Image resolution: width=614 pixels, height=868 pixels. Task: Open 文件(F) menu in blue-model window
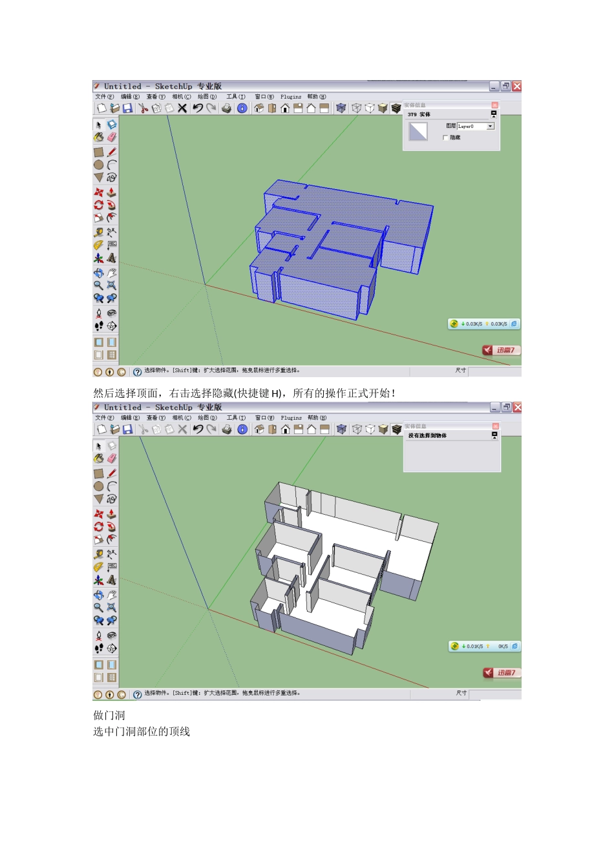pos(104,97)
